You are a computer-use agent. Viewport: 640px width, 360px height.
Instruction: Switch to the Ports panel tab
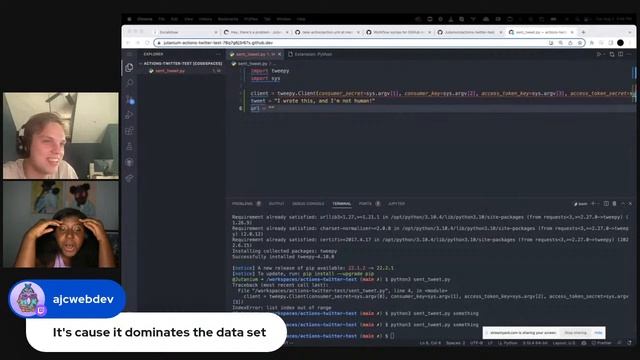click(x=369, y=204)
